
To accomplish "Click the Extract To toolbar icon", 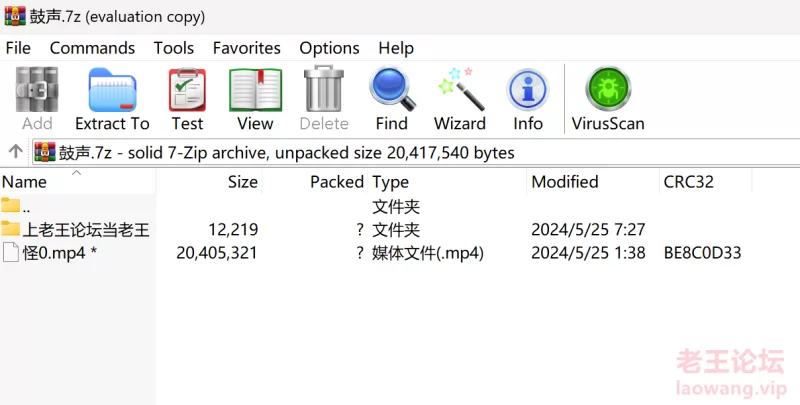I will 112,99.
